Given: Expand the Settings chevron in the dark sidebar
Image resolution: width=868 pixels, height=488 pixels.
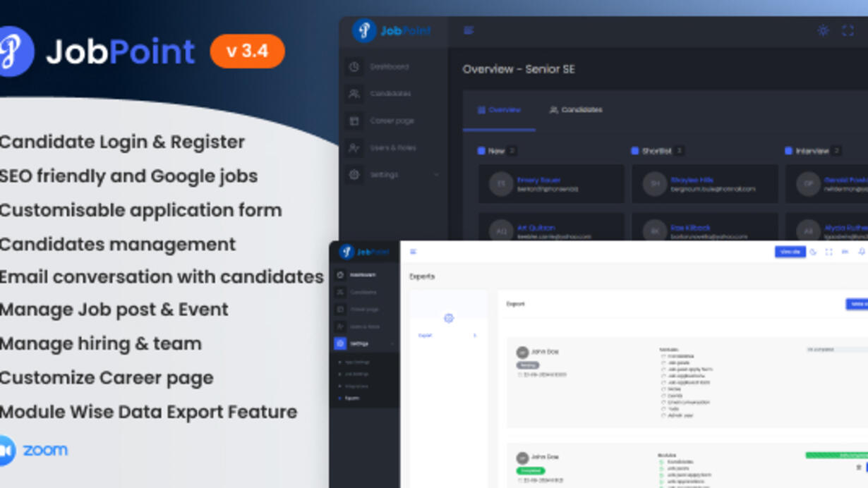Looking at the screenshot, I should [436, 175].
